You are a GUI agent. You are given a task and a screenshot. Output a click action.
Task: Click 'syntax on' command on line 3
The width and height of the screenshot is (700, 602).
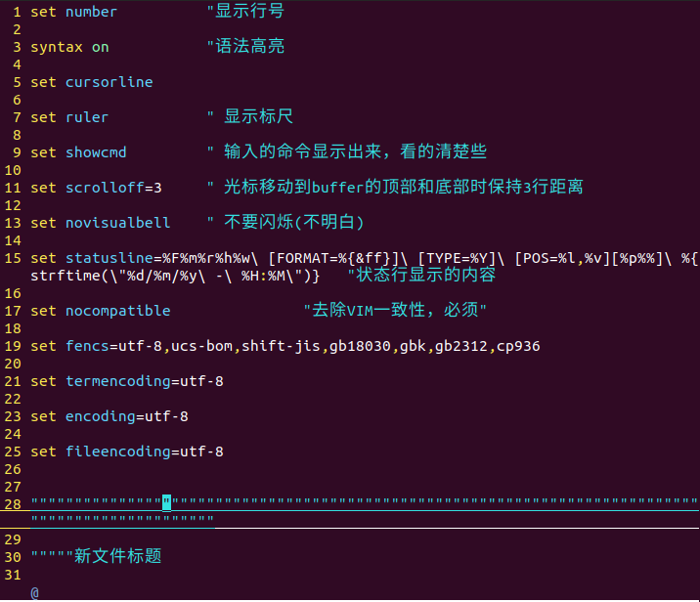tap(69, 47)
